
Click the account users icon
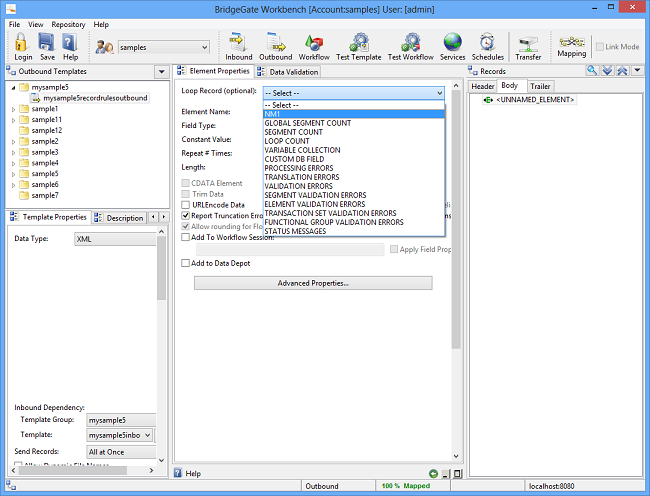point(104,47)
